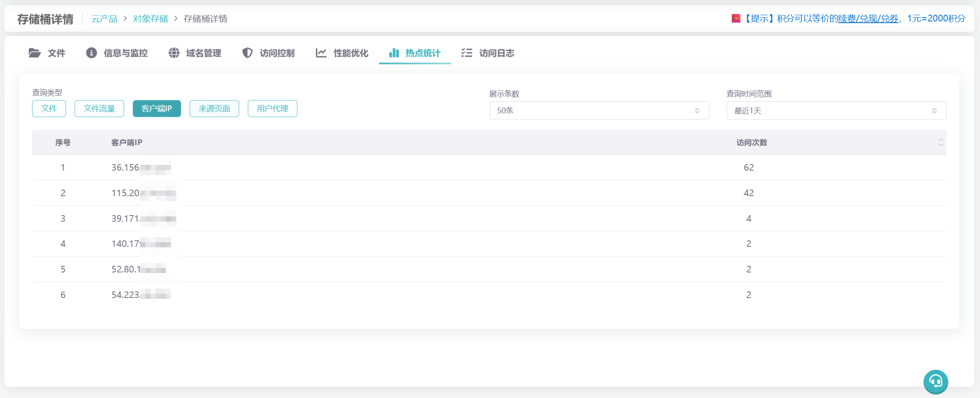Go to 对象存储 breadcrumb link
Image resolution: width=980 pixels, height=398 pixels.
coord(150,19)
